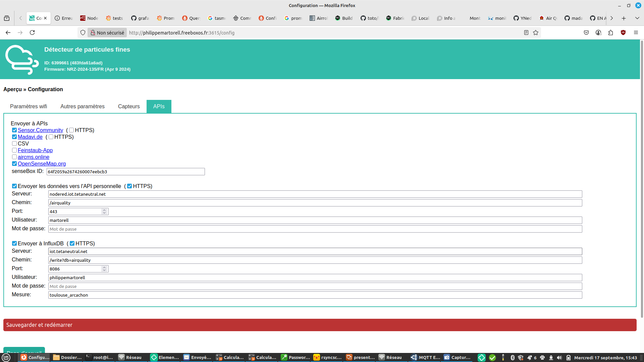The image size is (644, 362).
Task: Expand the list all tabs dropdown
Action: click(637, 18)
